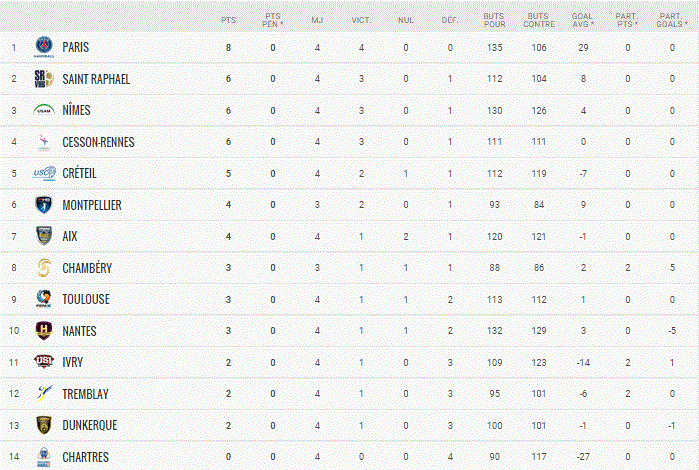This screenshot has height=470, width=699.
Task: Click the BUTS CONTRE column header
Action: pyautogui.click(x=539, y=20)
